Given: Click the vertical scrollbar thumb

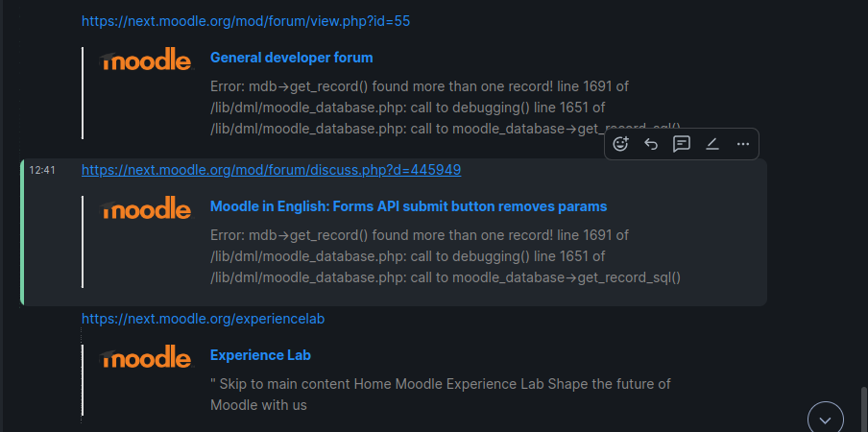Looking at the screenshot, I should [x=863, y=408].
